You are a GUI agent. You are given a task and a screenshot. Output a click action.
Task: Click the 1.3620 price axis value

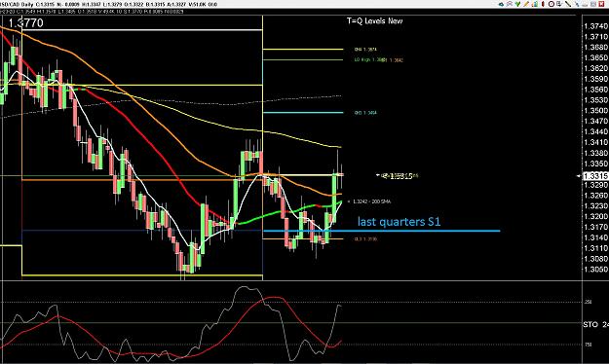595,69
